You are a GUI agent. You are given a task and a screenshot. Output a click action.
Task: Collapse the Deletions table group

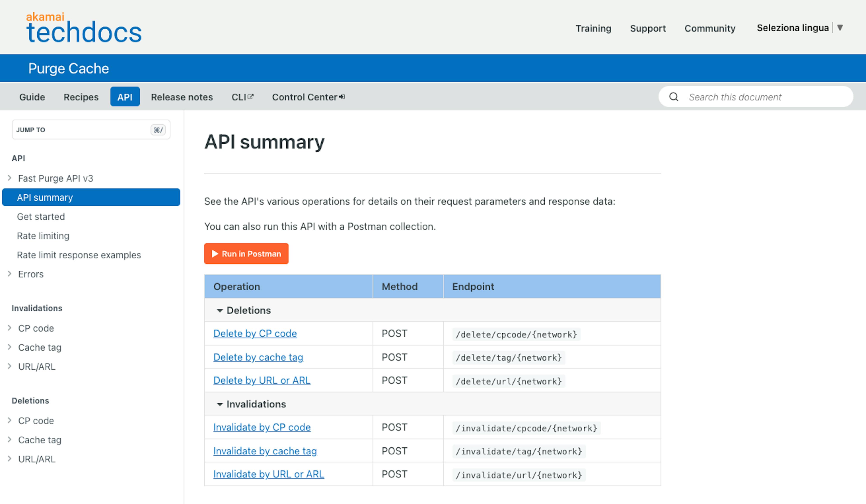(220, 310)
